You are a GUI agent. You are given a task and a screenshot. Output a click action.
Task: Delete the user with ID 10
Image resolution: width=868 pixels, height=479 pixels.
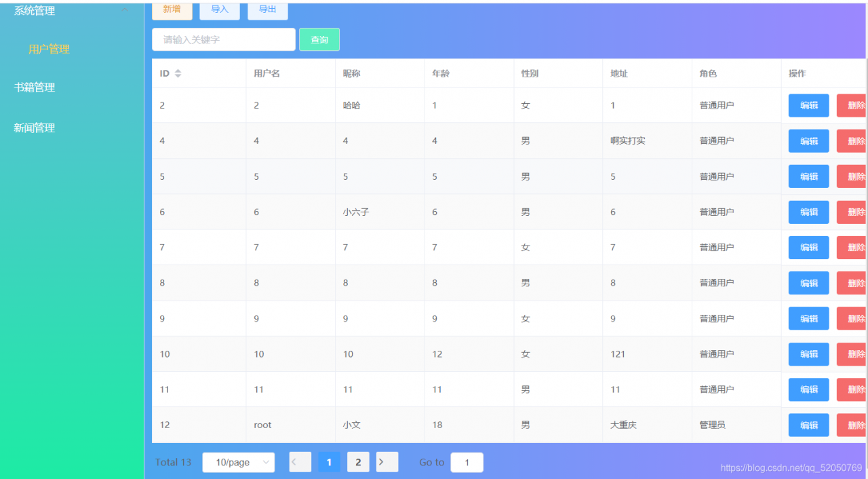coord(854,353)
